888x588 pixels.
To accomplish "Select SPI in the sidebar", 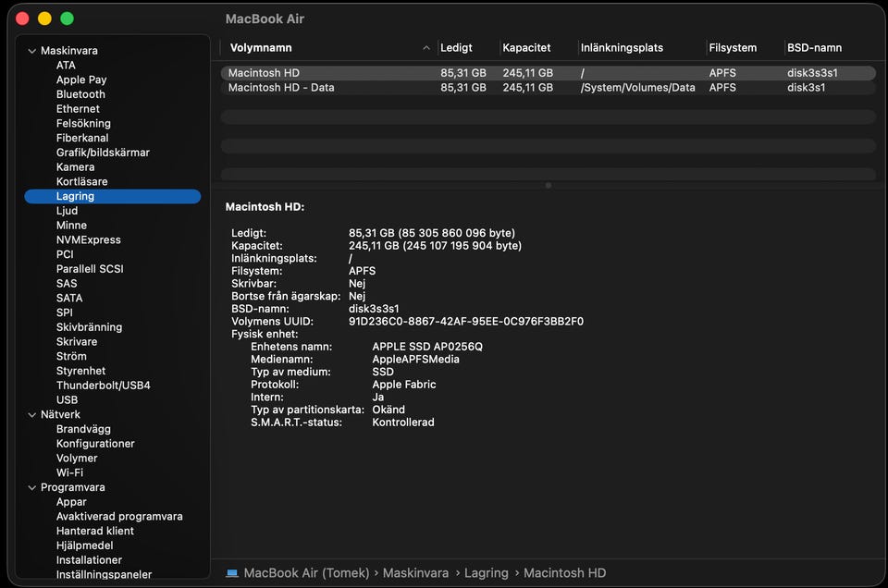I will [64, 312].
